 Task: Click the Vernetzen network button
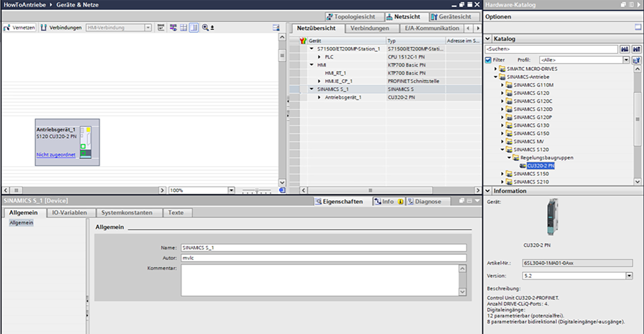[20, 28]
